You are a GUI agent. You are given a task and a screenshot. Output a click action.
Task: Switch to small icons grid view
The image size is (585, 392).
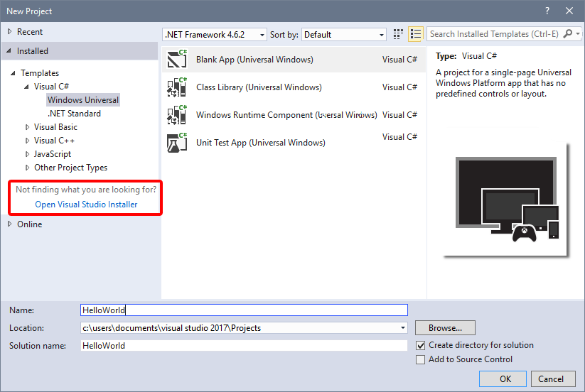(398, 34)
